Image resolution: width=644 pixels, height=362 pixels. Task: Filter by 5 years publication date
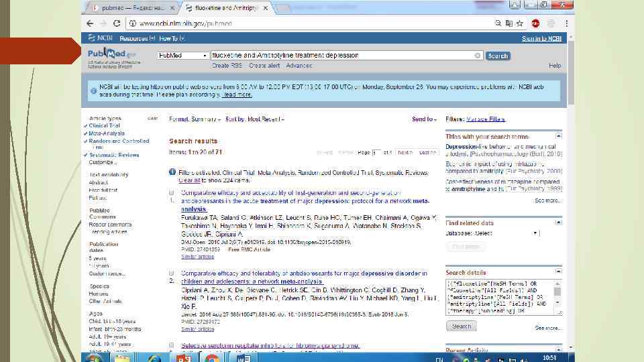click(98, 258)
